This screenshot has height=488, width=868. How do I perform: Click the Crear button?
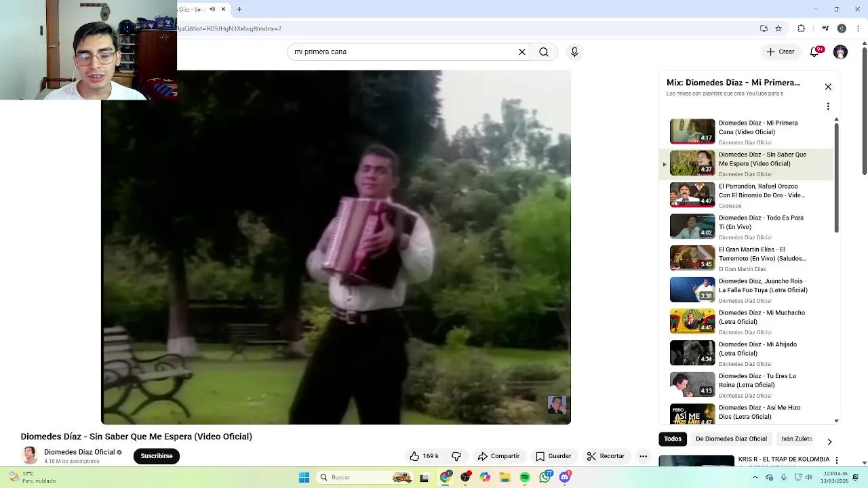point(781,52)
